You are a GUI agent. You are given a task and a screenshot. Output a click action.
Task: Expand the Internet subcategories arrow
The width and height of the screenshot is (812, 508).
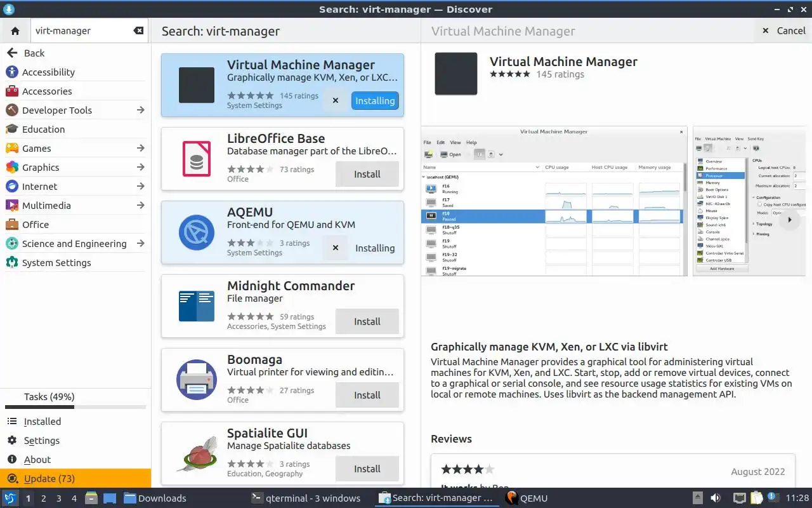coord(140,187)
